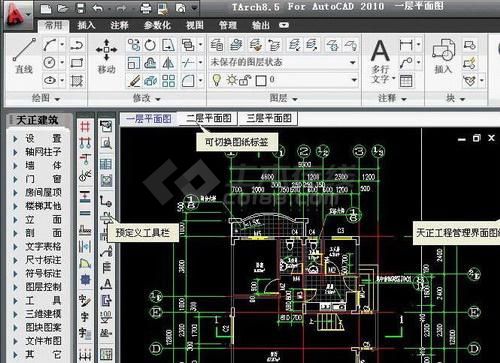Select the Ellipse drawing tool
Viewport: 500px width, 363px height.
pyautogui.click(x=50, y=80)
